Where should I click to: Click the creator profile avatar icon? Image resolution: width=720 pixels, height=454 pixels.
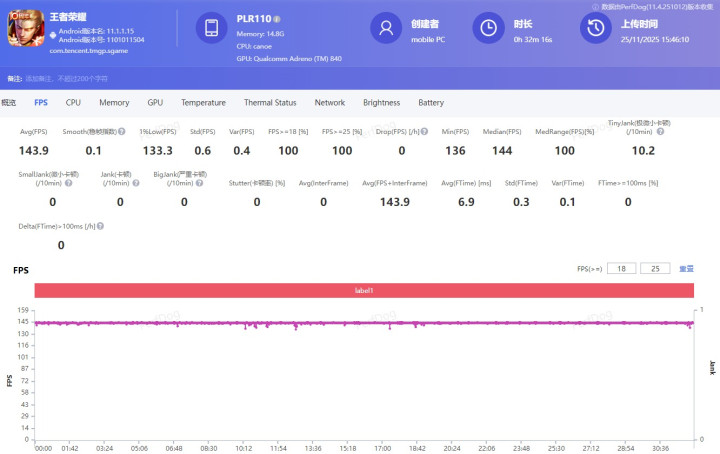[x=385, y=28]
